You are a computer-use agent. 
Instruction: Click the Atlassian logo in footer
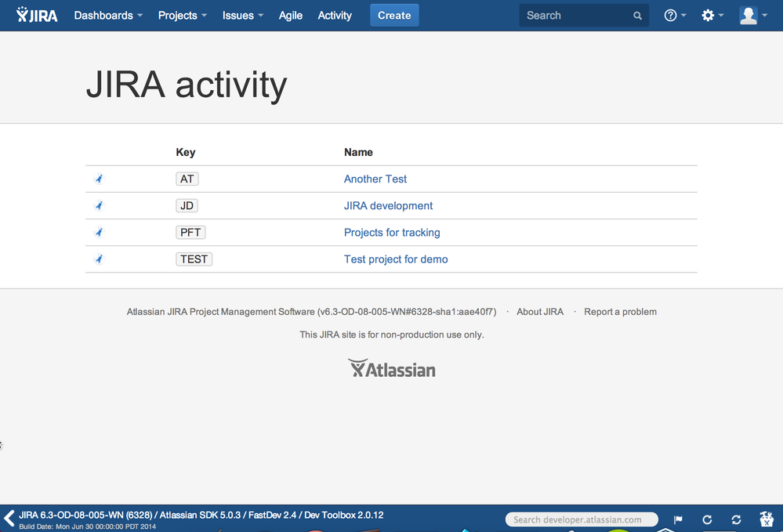(392, 368)
